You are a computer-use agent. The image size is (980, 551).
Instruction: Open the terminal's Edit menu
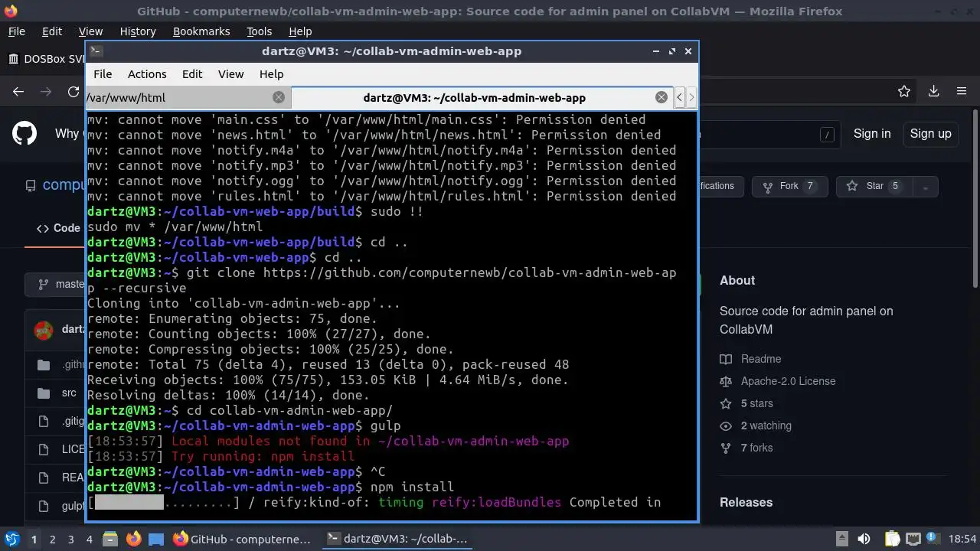192,74
